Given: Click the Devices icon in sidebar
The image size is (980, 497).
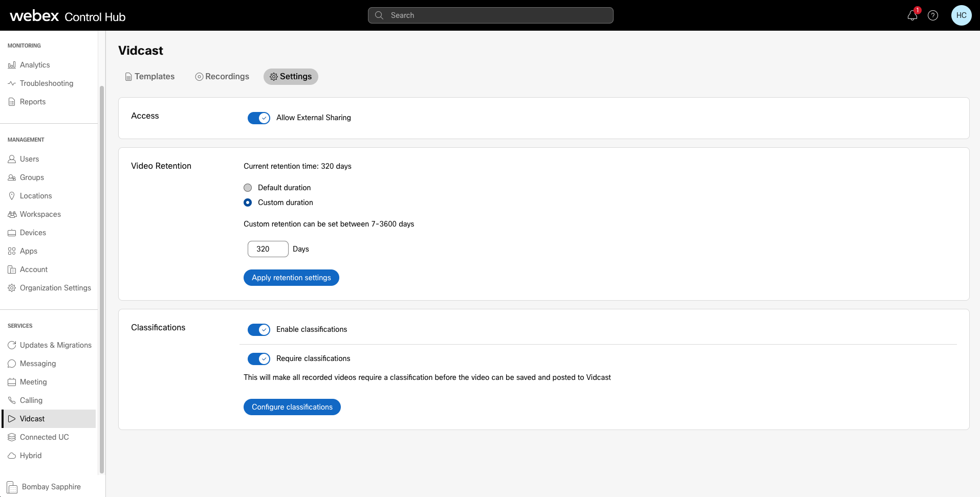Looking at the screenshot, I should click(12, 233).
